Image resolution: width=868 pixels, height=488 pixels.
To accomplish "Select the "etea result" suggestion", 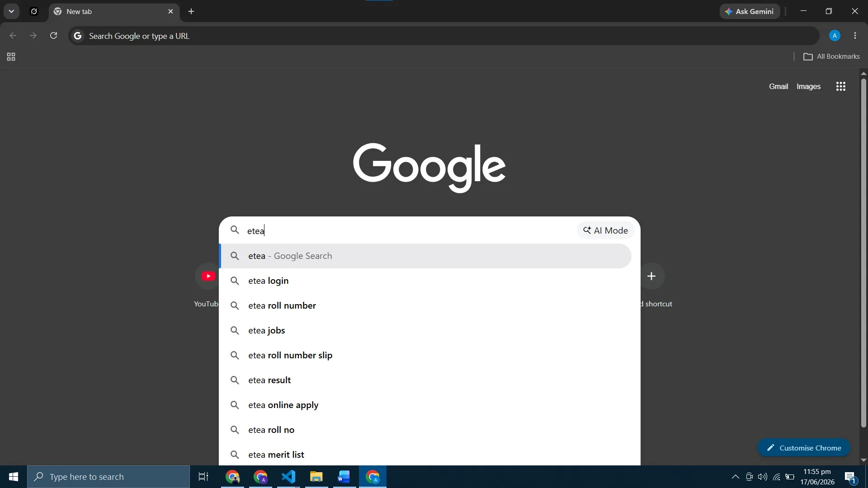I will [425, 380].
